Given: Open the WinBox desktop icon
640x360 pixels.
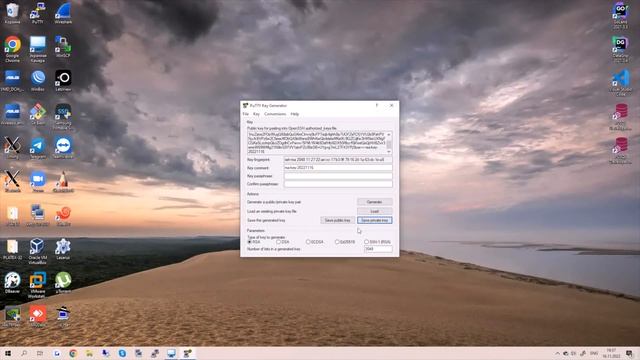Looking at the screenshot, I should [38, 80].
